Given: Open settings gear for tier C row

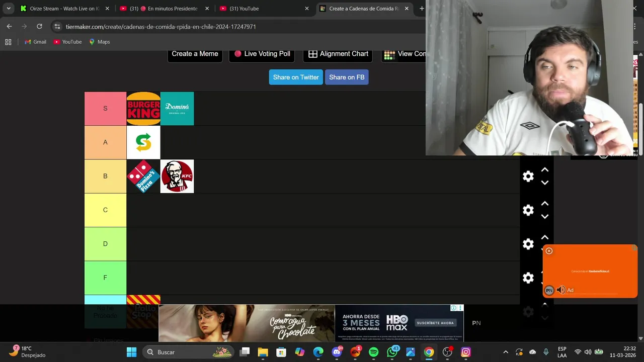Looking at the screenshot, I should point(528,210).
